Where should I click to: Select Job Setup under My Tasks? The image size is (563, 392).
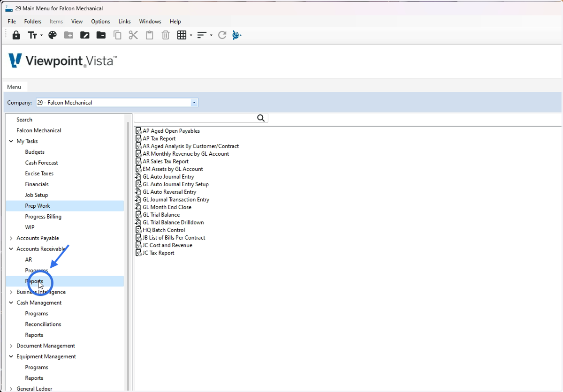[x=37, y=195]
